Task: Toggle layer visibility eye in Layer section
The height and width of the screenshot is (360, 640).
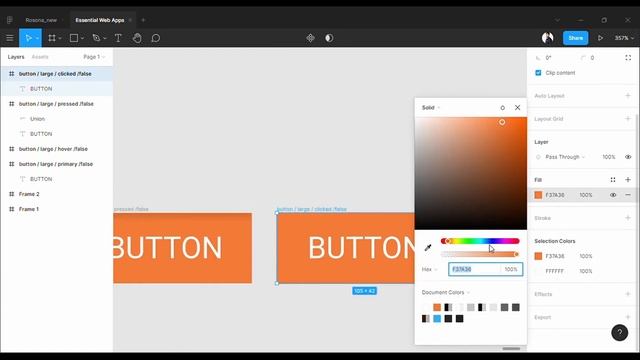Action: click(x=628, y=157)
